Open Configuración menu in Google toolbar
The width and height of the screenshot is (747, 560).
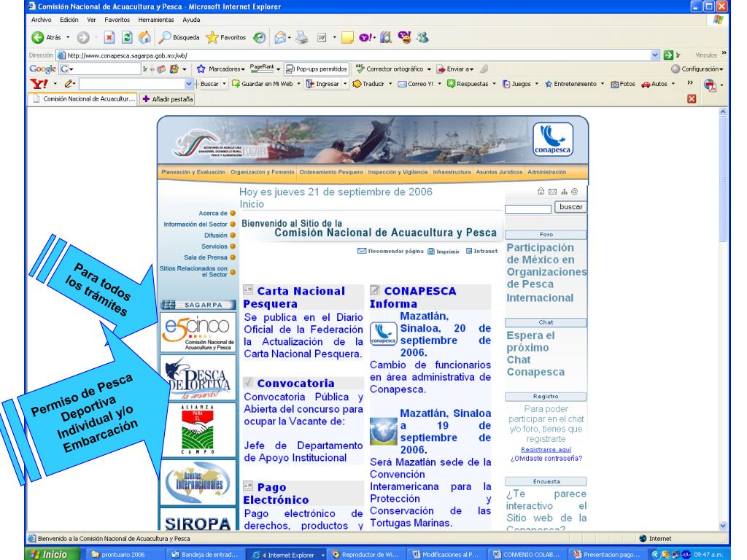point(697,69)
